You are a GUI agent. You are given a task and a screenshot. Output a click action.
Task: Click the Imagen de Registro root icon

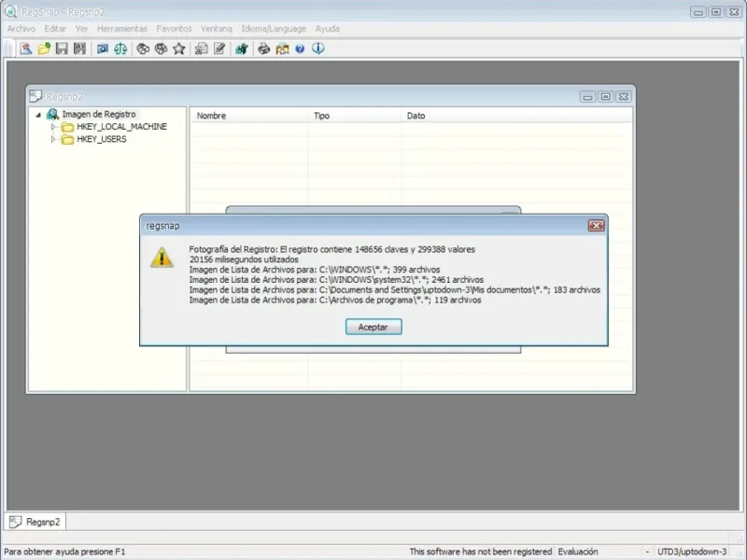point(52,114)
